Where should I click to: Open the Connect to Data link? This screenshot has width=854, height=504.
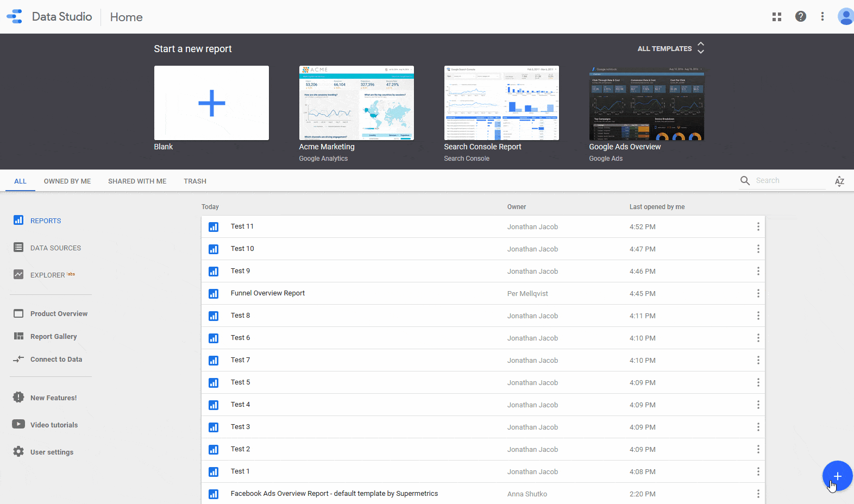pyautogui.click(x=56, y=359)
